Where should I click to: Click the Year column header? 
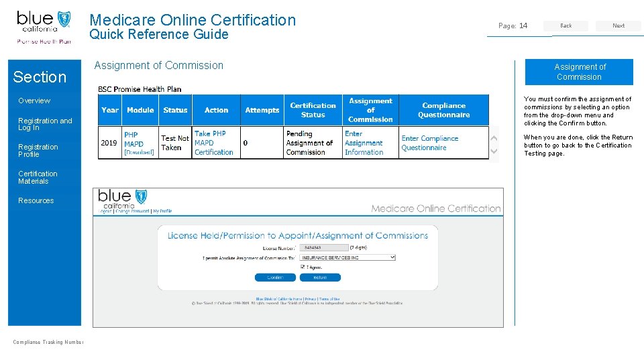click(109, 110)
